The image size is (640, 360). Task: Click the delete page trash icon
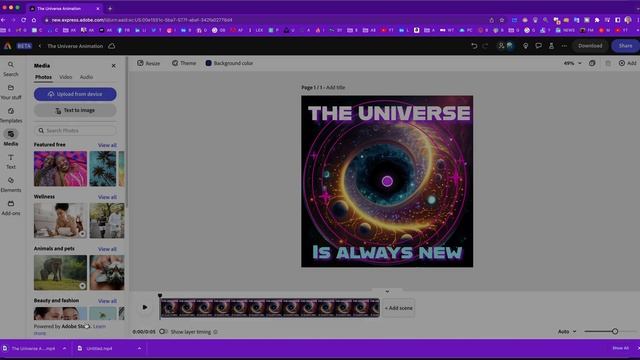(608, 63)
